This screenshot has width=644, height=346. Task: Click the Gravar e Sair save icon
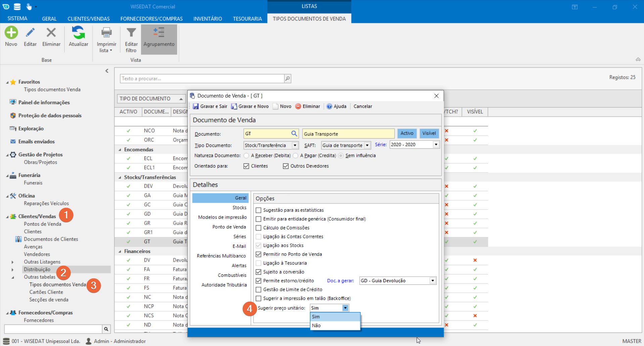[196, 107]
